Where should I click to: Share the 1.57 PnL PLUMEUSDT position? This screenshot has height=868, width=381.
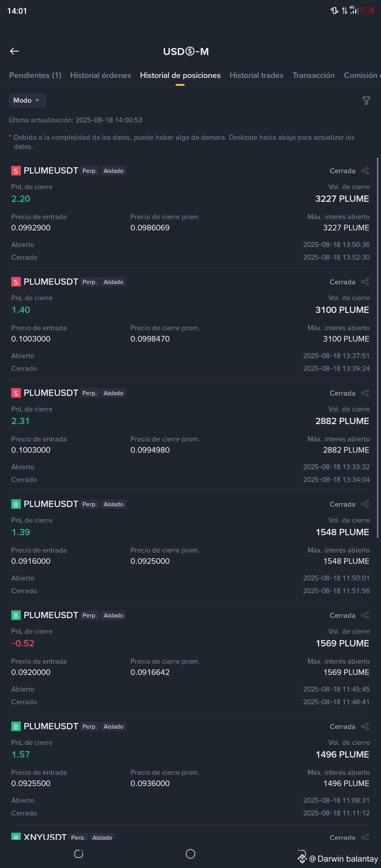365,727
